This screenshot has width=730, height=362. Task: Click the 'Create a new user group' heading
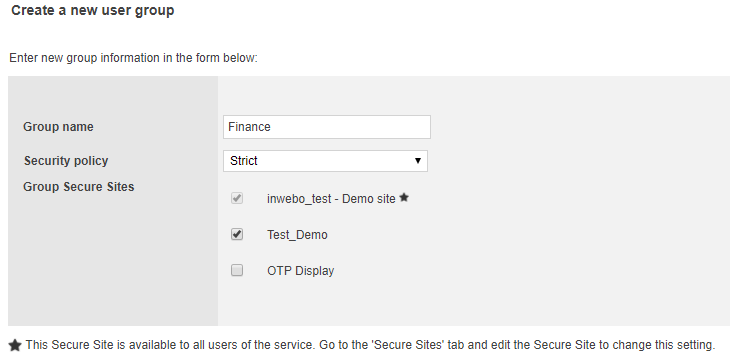coord(93,10)
